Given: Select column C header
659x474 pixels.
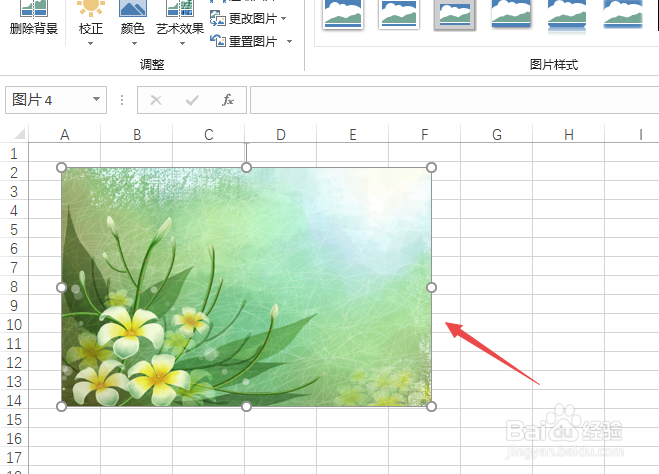Looking at the screenshot, I should [x=209, y=134].
